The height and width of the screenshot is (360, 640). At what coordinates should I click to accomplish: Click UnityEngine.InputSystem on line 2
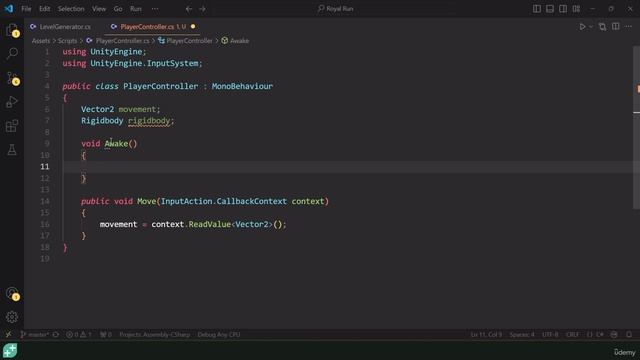144,63
